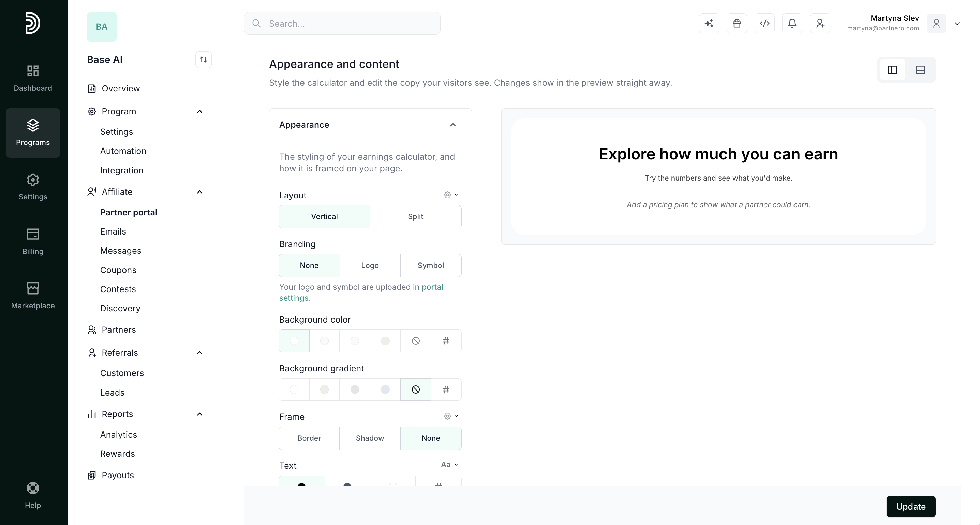980x525 pixels.
Task: Click the gift box icon in header
Action: coord(737,24)
